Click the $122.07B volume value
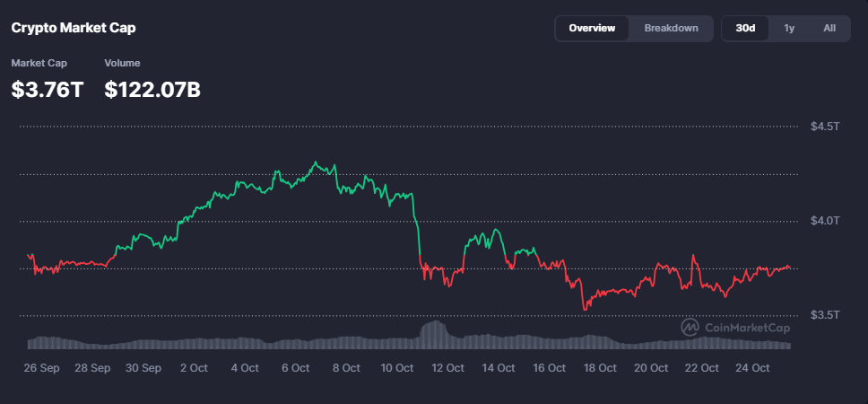 (152, 90)
